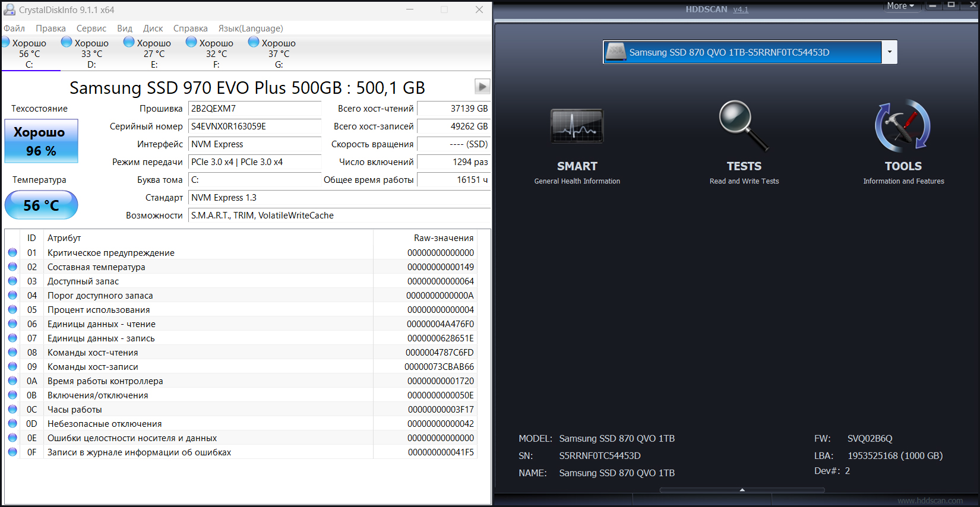
Task: Select drive E: showing 27 °C
Action: pyautogui.click(x=153, y=53)
